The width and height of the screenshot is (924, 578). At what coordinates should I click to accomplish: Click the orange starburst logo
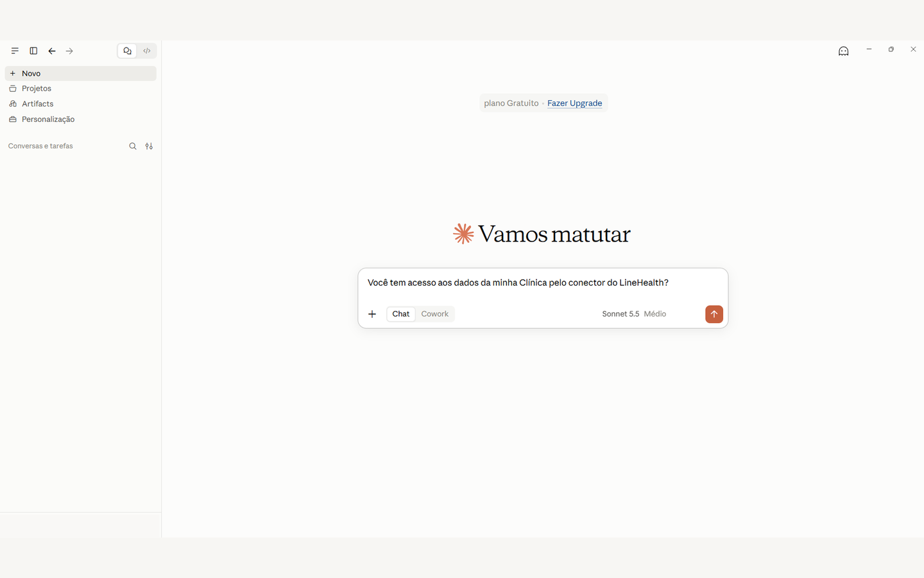(x=463, y=234)
